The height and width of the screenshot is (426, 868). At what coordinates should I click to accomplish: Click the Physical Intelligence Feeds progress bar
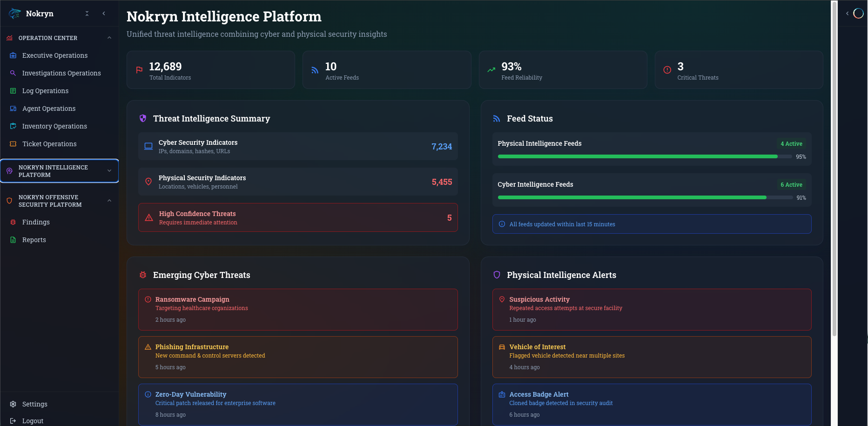[645, 157]
